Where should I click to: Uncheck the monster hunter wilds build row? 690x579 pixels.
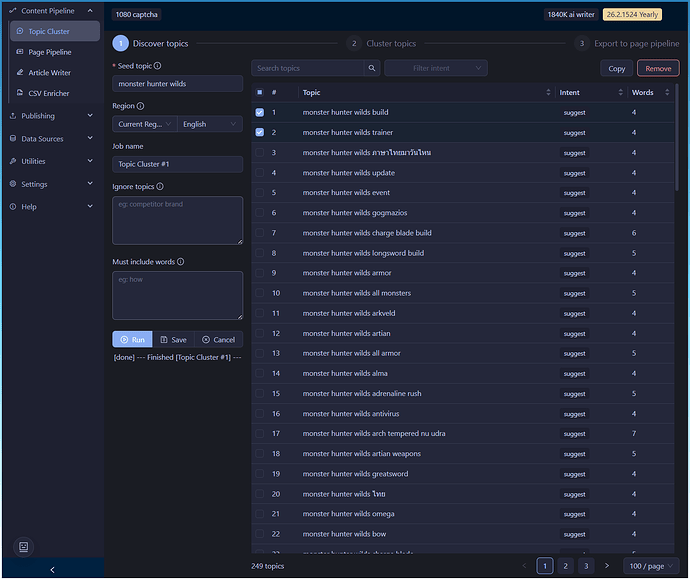point(260,113)
